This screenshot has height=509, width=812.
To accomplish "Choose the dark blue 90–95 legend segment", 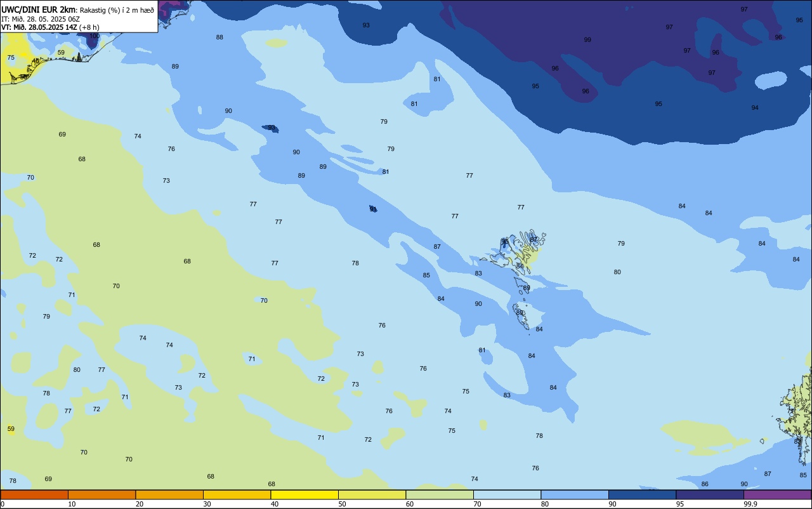I will 642,494.
